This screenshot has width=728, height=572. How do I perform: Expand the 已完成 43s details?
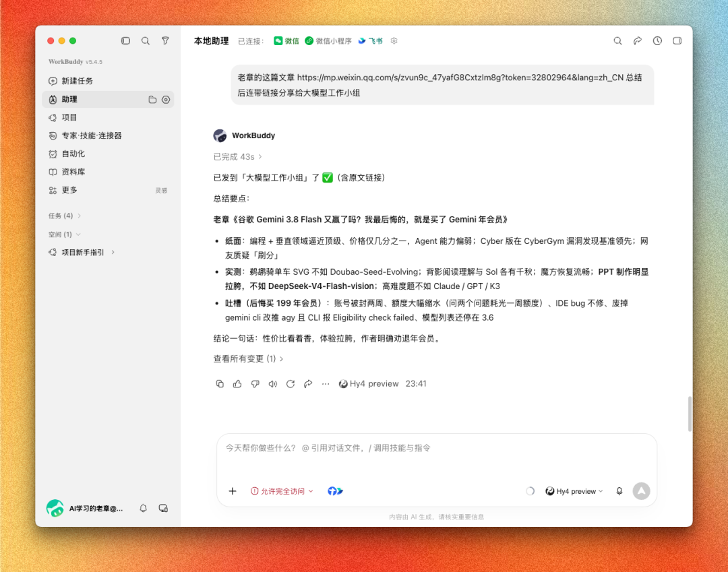coord(238,157)
